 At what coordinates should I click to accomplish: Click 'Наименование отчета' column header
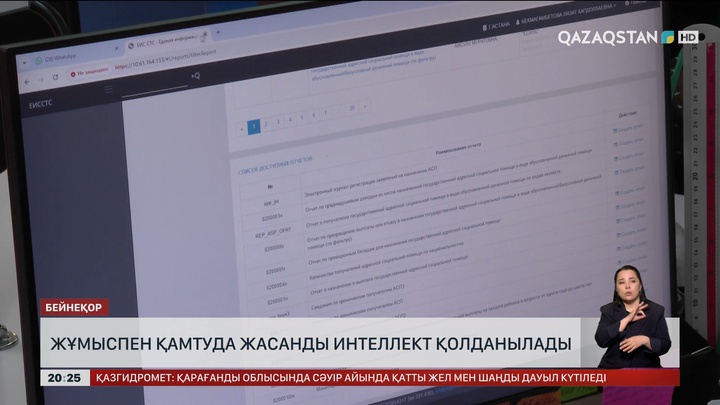pyautogui.click(x=458, y=148)
